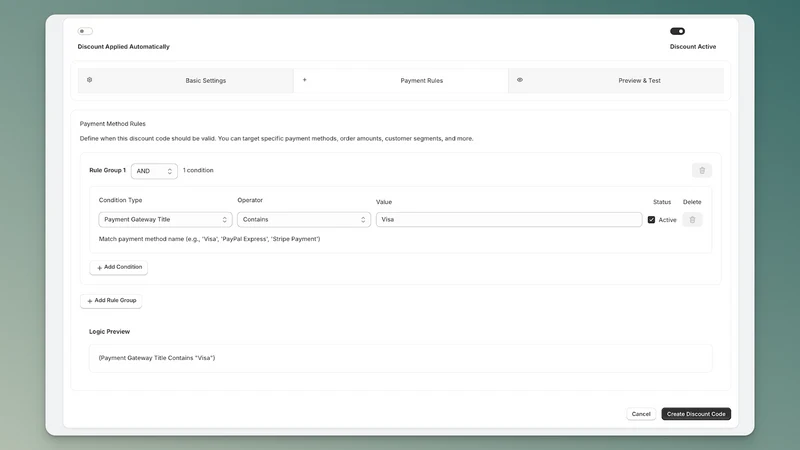Image resolution: width=800 pixels, height=450 pixels.
Task: Toggle Discount Applied Automatically switch
Action: (x=85, y=31)
